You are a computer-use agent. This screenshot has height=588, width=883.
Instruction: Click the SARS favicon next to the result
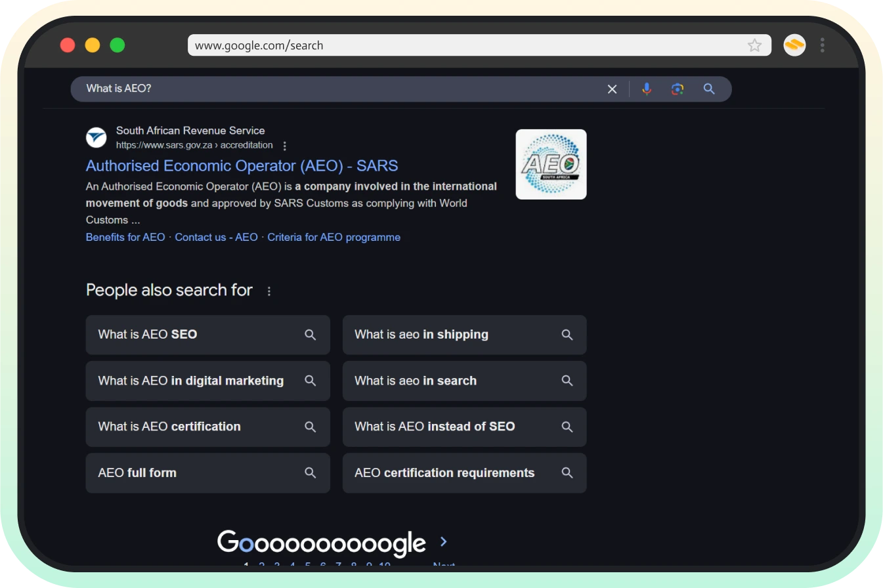96,137
